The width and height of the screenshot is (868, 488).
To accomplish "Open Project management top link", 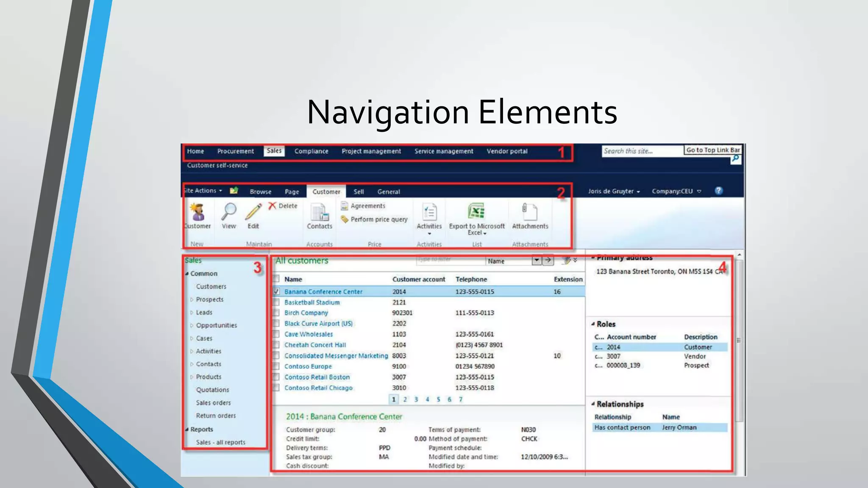I will coord(371,151).
